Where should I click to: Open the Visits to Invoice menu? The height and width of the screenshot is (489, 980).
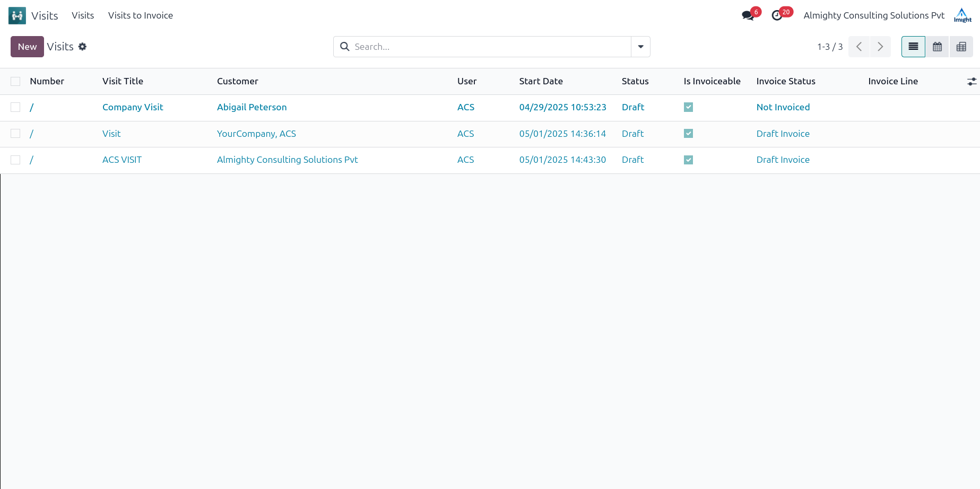tap(140, 15)
